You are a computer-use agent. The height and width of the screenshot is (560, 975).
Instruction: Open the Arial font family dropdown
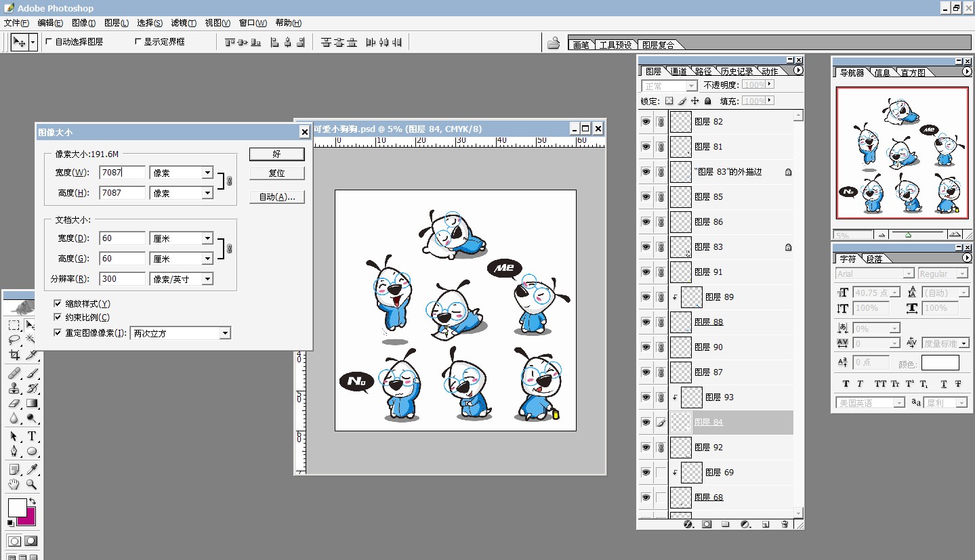pos(909,274)
